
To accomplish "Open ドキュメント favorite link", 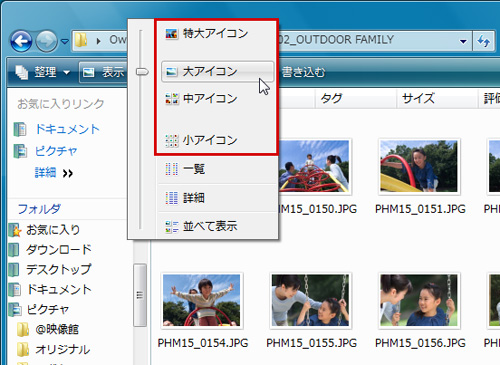I will [67, 129].
